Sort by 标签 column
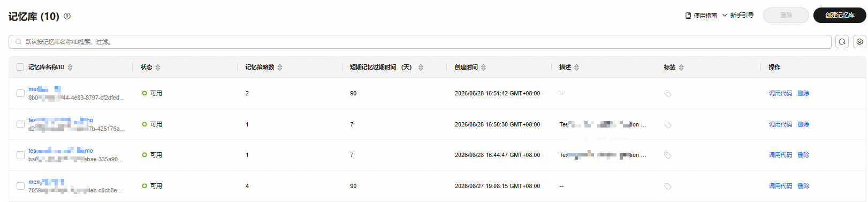The width and height of the screenshot is (868, 202). click(x=681, y=68)
